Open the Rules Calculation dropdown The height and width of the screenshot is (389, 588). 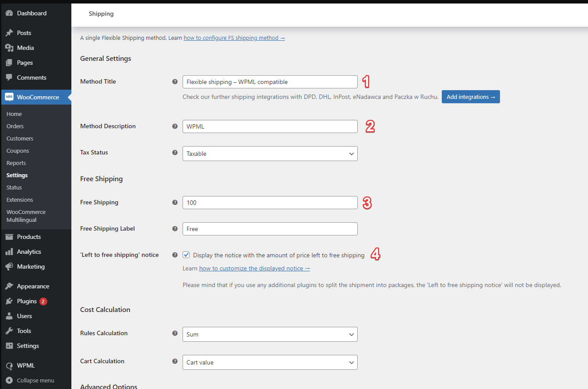270,334
